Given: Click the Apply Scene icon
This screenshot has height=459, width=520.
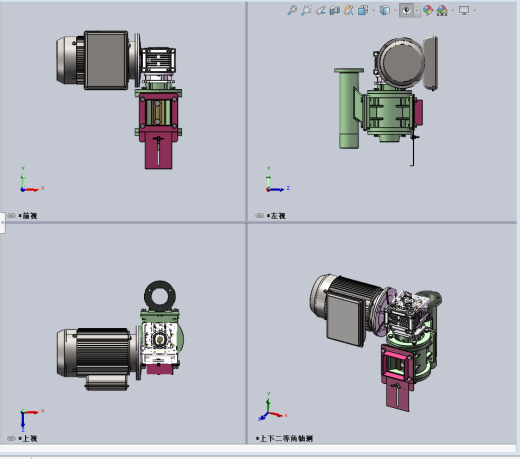Looking at the screenshot, I should coord(442,11).
